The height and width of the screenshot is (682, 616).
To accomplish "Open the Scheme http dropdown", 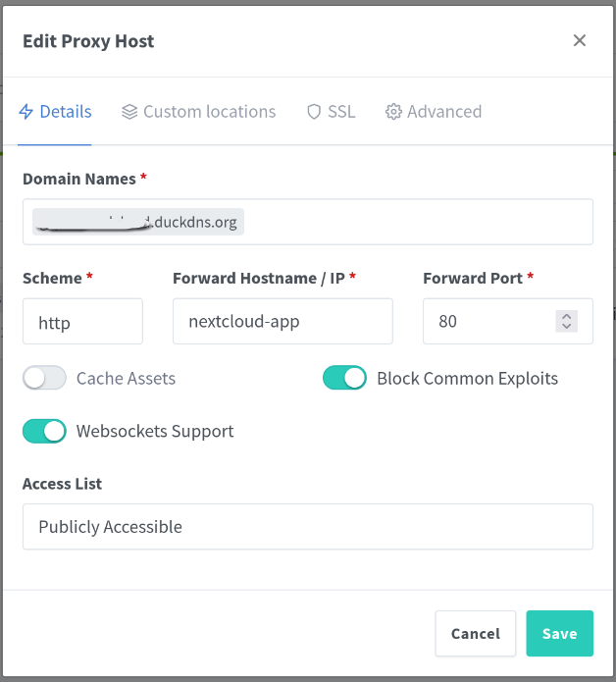I will pos(82,321).
